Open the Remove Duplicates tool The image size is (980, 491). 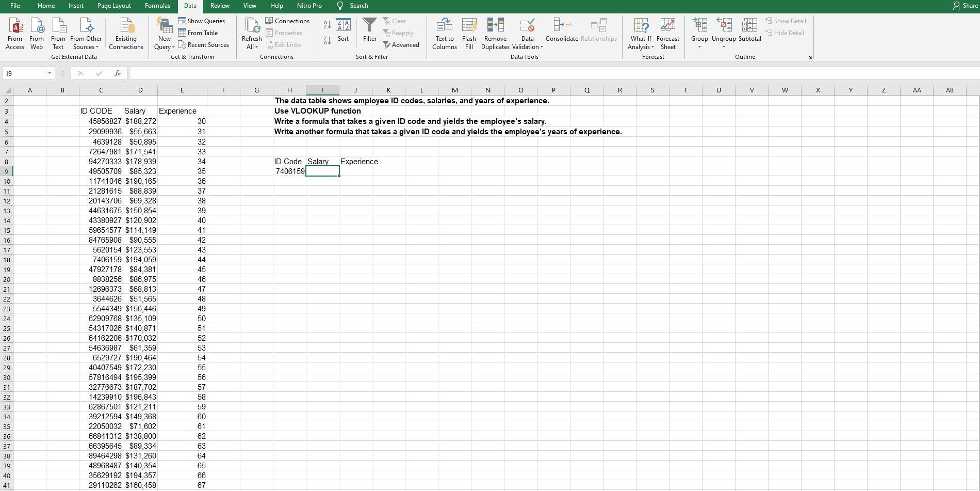495,33
